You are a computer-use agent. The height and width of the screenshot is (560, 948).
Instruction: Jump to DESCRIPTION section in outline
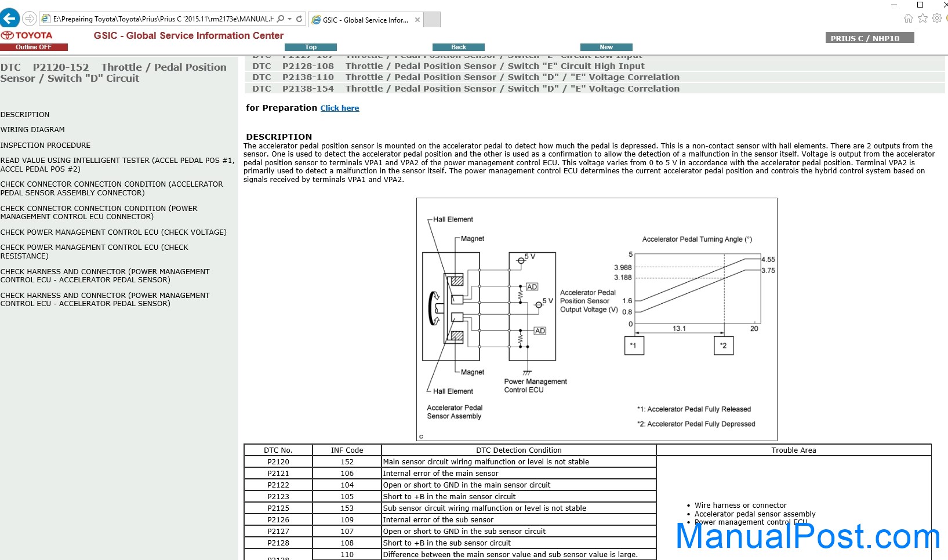point(25,115)
